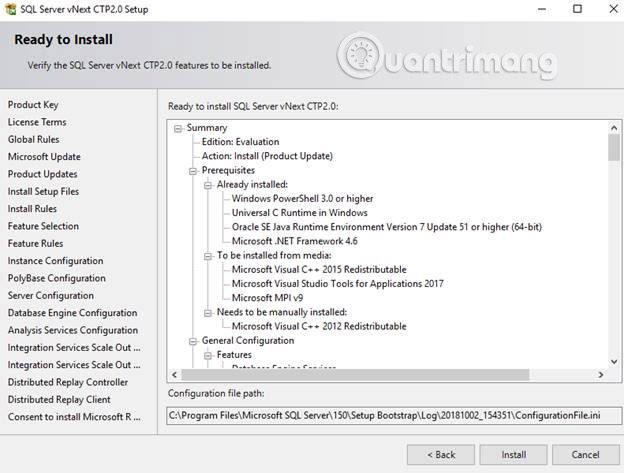Viewport: 624px width, 473px height.
Task: Select the Feature Selection step
Action: click(43, 226)
